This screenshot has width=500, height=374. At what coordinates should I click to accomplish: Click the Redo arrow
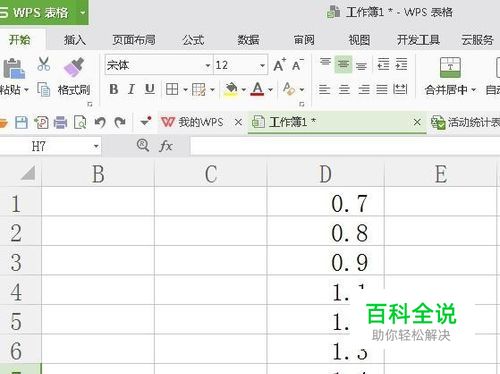(x=120, y=122)
